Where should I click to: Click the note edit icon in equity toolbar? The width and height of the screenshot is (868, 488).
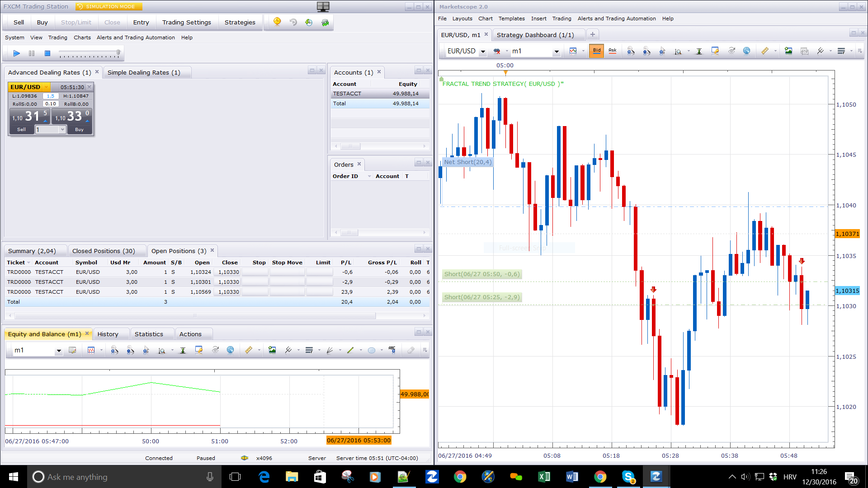coord(72,350)
